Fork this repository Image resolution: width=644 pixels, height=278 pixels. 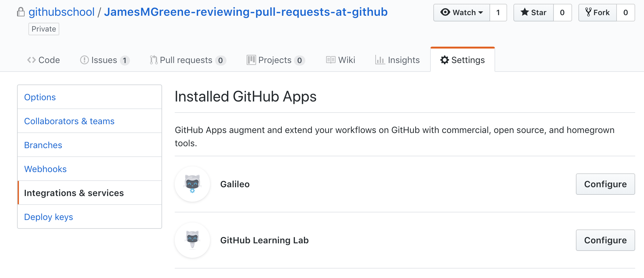click(598, 13)
